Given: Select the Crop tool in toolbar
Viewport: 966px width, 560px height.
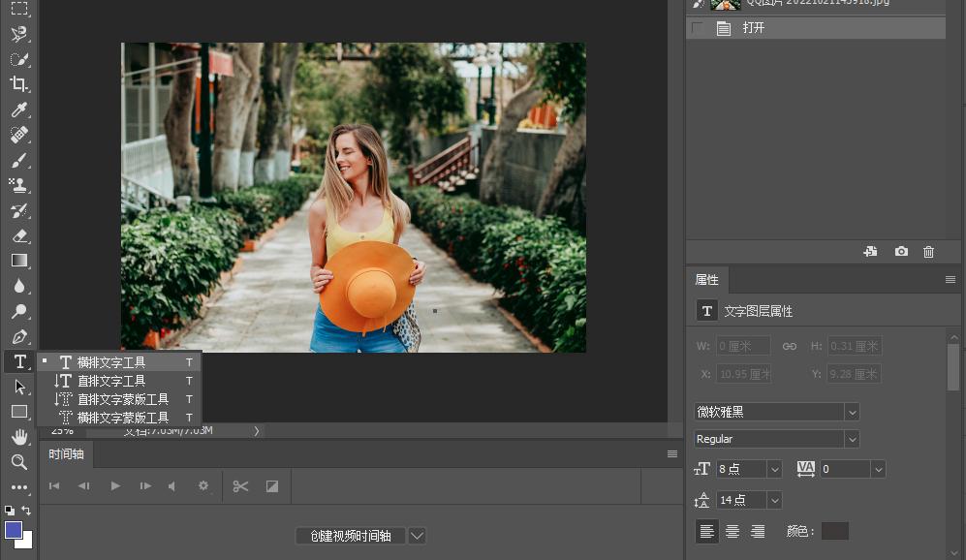Looking at the screenshot, I should click(x=18, y=84).
